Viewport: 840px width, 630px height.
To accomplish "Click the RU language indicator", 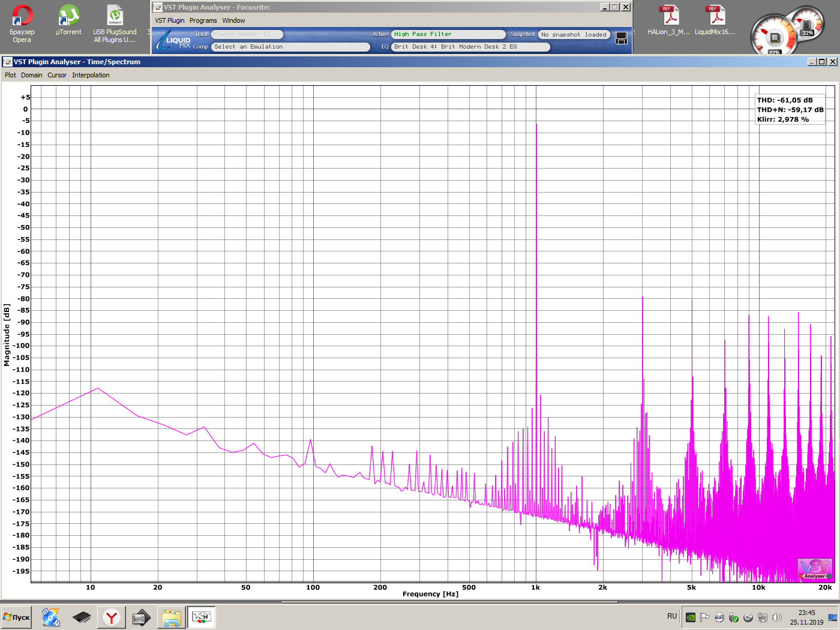I will [672, 616].
